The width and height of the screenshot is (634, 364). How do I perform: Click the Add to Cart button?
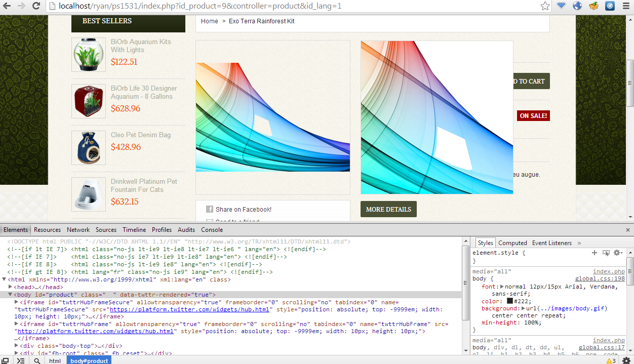tap(531, 81)
